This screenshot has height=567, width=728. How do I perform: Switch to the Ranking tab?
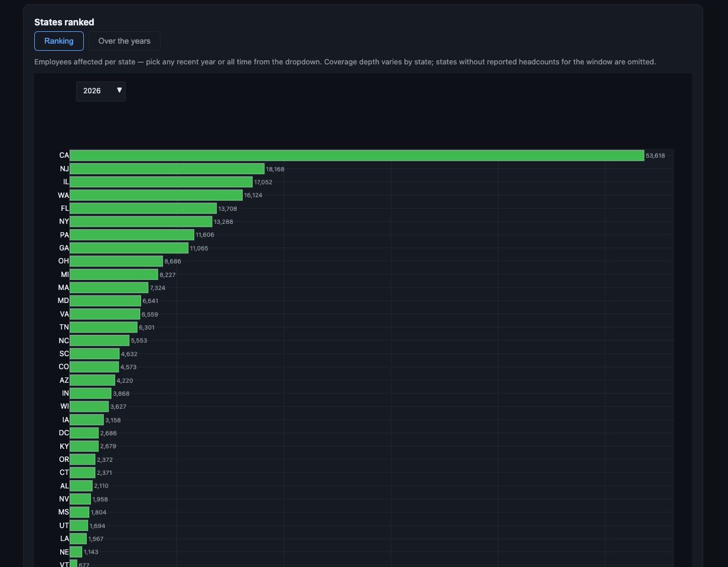pos(59,41)
